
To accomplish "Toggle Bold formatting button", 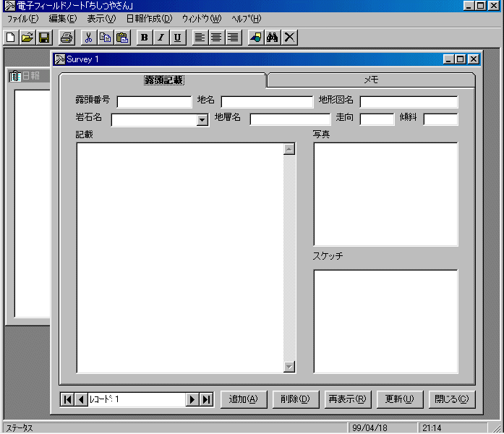I will point(145,38).
